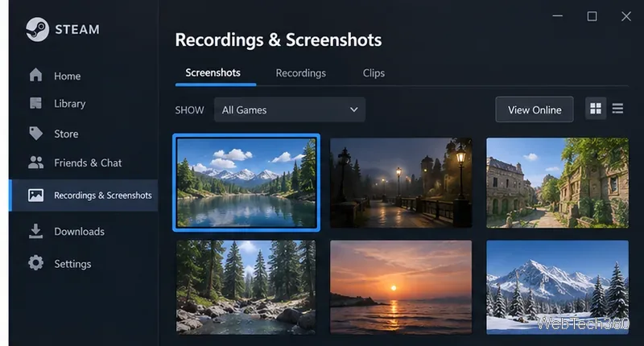The image size is (644, 346).
Task: Select the forest stream screenshot thumbnail
Action: point(246,287)
